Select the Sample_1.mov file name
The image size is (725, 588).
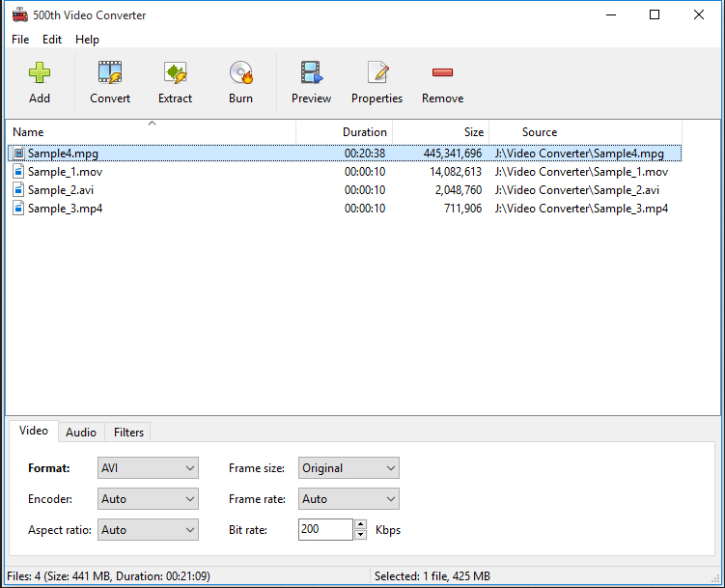(66, 172)
